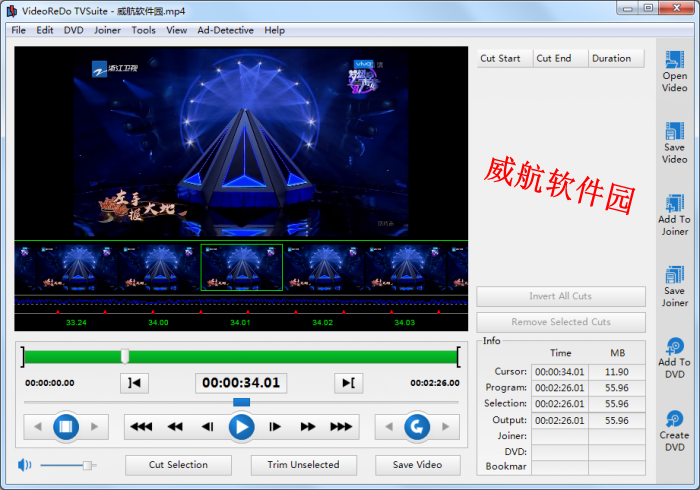Click the end time label 00:02:26.00
Image resolution: width=700 pixels, height=490 pixels.
(435, 383)
